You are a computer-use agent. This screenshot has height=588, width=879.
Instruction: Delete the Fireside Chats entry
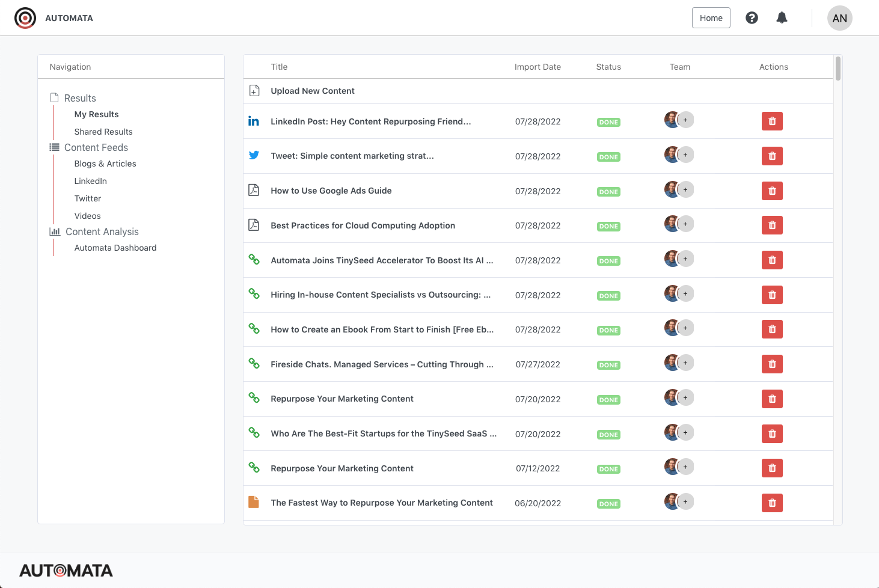(x=772, y=364)
